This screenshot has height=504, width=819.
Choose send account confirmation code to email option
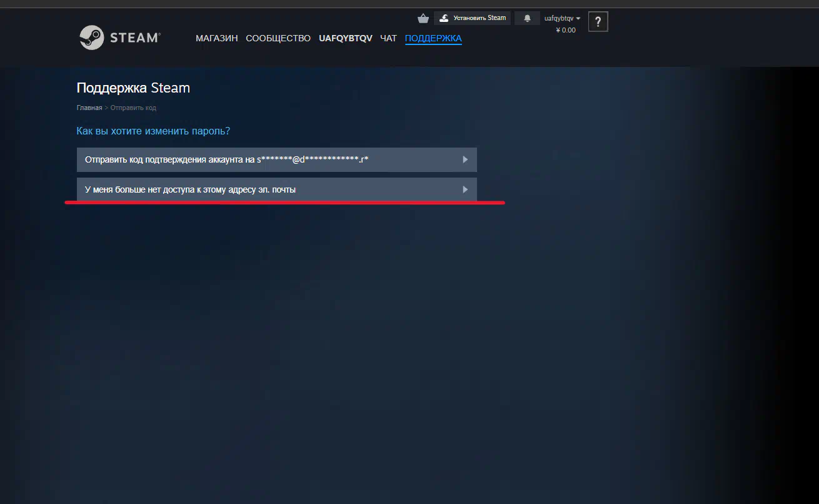point(226,159)
